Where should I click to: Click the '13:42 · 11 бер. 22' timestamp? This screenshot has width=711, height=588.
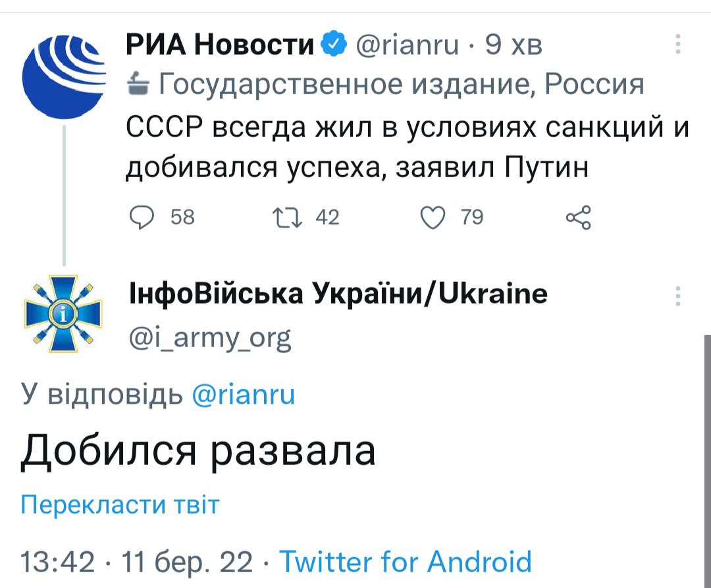click(x=137, y=562)
